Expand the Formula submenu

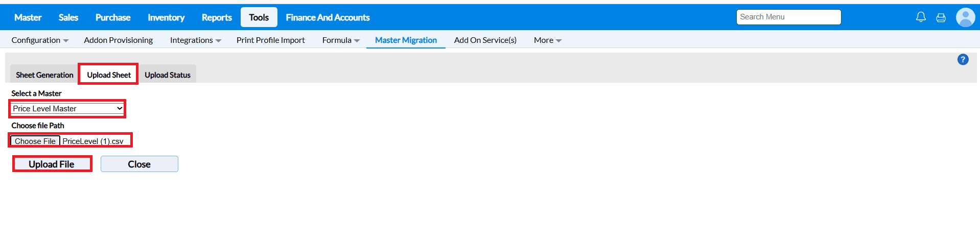(x=341, y=40)
